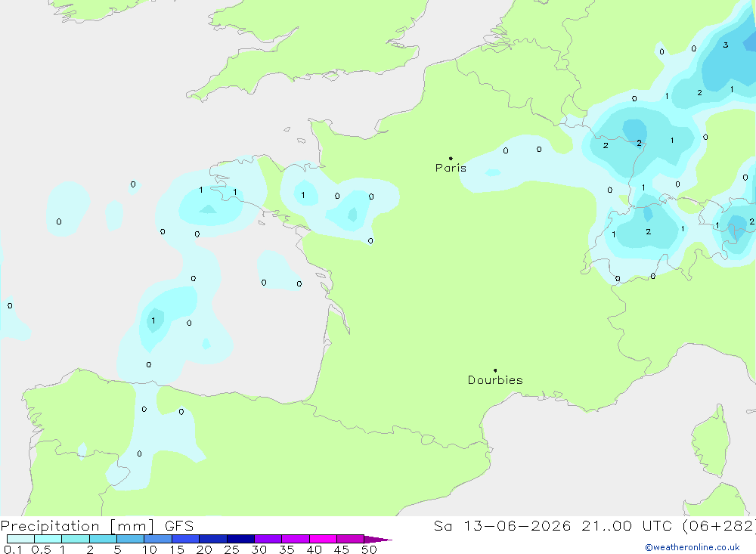Click the 0.5–1 mm legend swatch
This screenshot has height=554, width=756.
point(48,539)
